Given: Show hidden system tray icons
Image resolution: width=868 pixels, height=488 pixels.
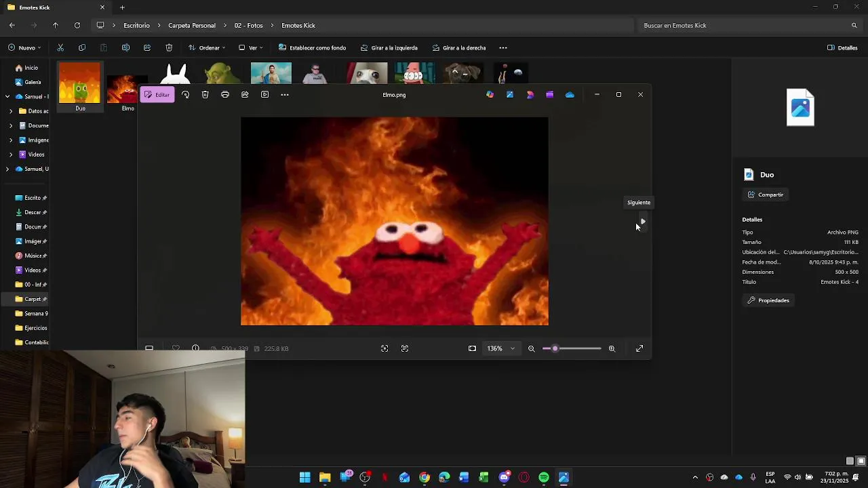Looking at the screenshot, I should point(695,478).
